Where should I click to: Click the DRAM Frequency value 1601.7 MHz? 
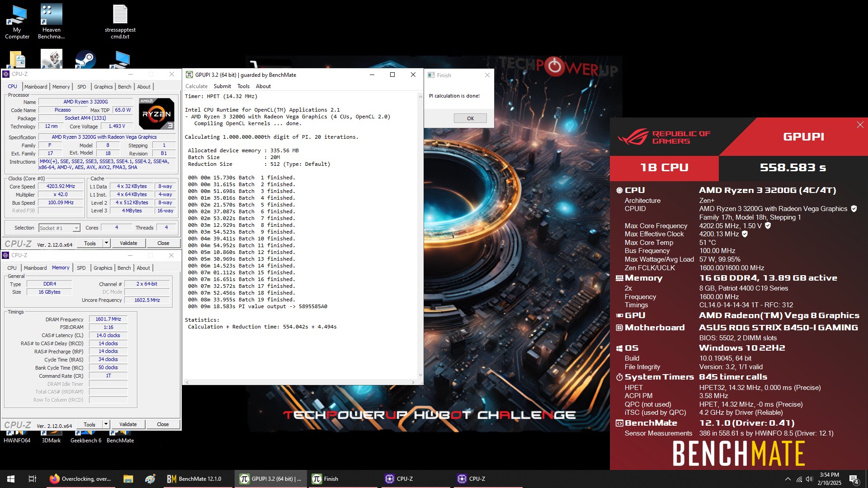(108, 319)
